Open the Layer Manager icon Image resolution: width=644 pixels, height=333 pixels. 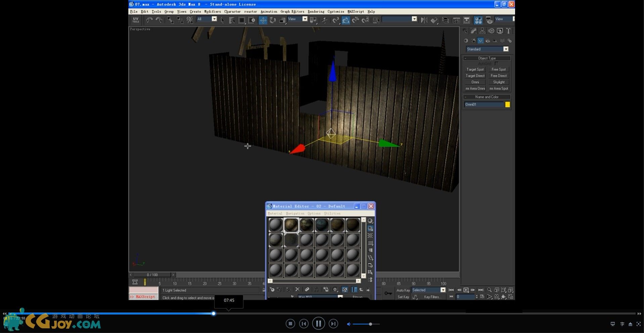click(446, 20)
